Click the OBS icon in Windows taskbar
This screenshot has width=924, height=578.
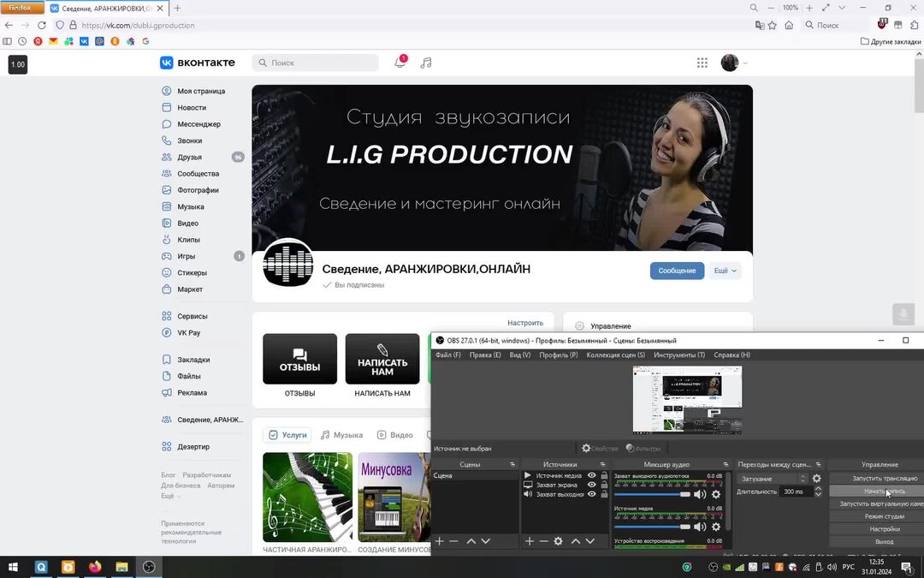point(149,567)
